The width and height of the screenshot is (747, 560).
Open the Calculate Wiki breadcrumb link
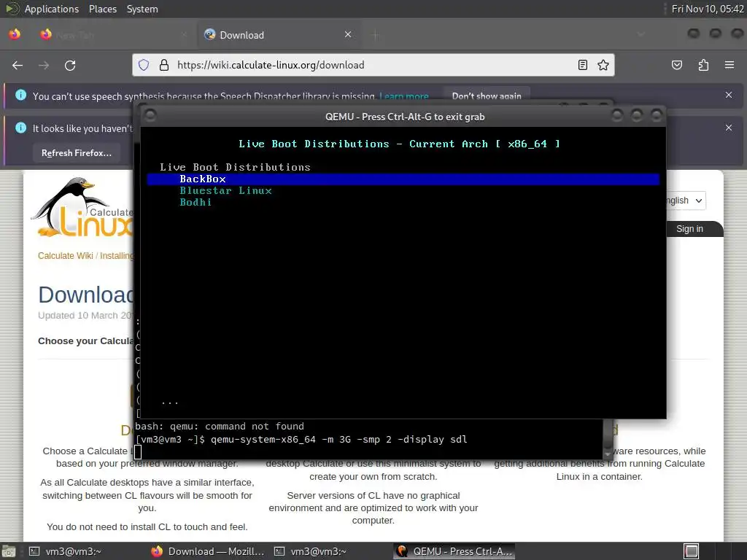pyautogui.click(x=65, y=256)
